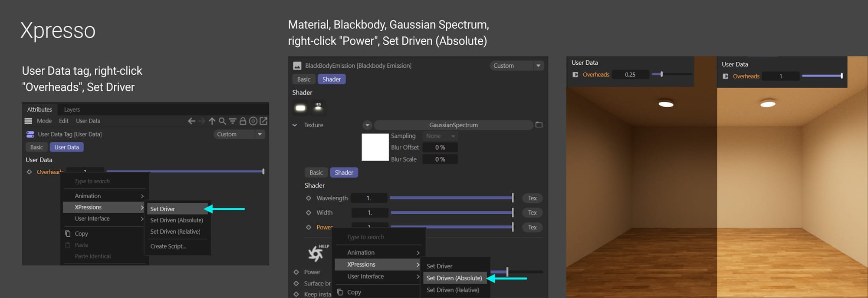Open the Edit menu in Attributes

(64, 121)
